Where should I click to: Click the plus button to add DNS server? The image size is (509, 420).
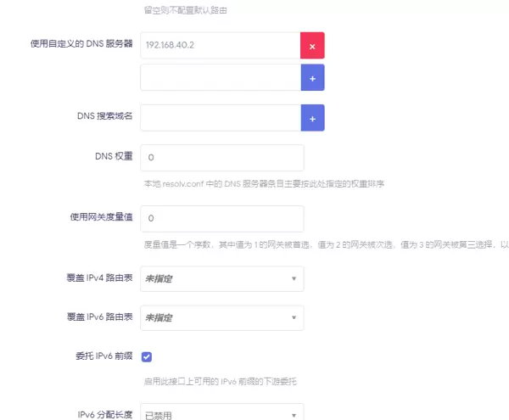pyautogui.click(x=312, y=77)
